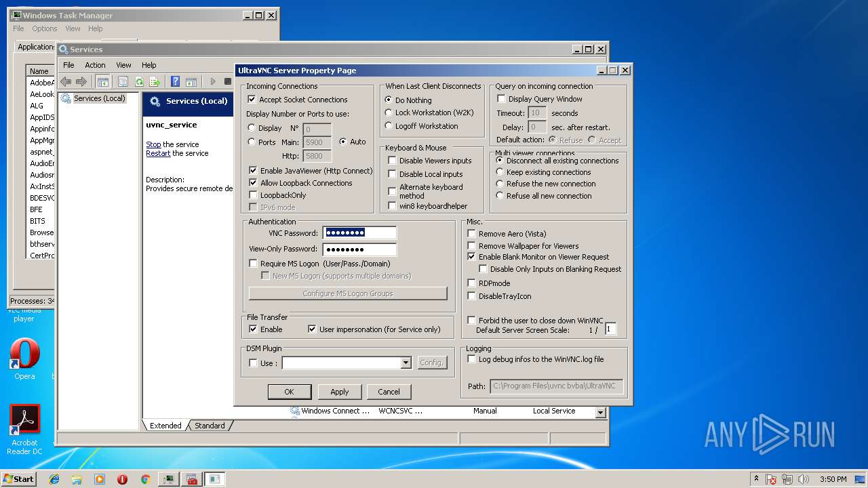This screenshot has height=488, width=868.
Task: Click OK in UltraVNC properties
Action: pyautogui.click(x=290, y=392)
